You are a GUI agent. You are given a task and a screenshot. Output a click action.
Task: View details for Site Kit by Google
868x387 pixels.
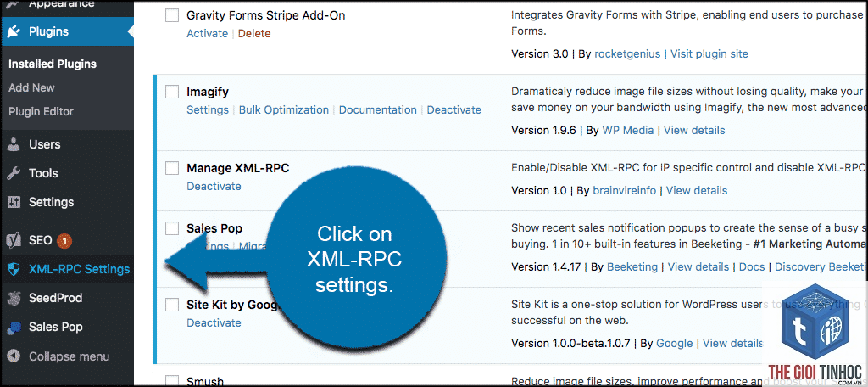(x=733, y=343)
